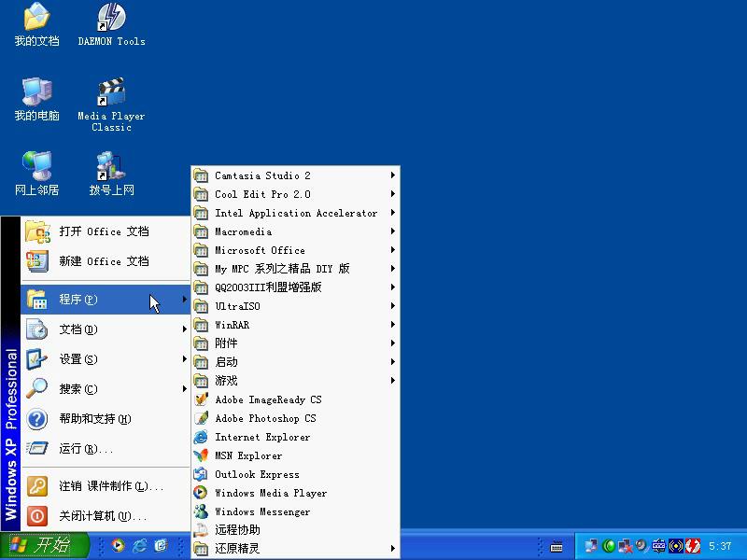Select 远程协助 in the programs menu
This screenshot has width=747, height=560.
tap(295, 530)
